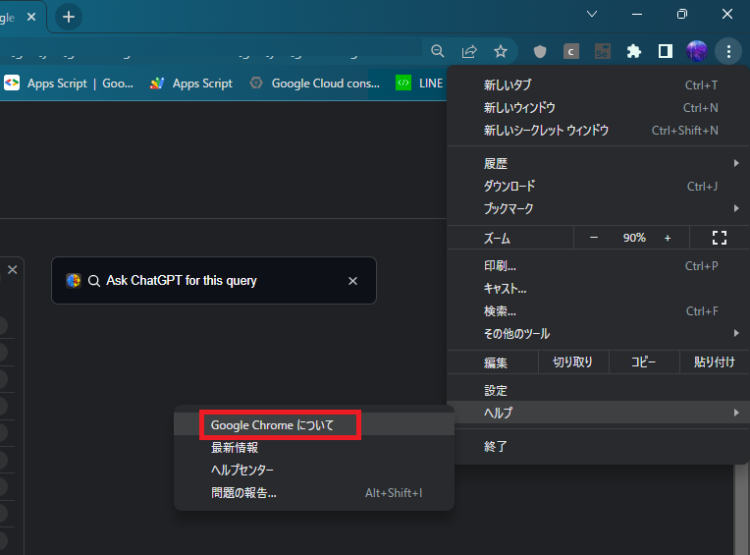
Task: Open the Extensions puzzle piece menu
Action: 634,51
